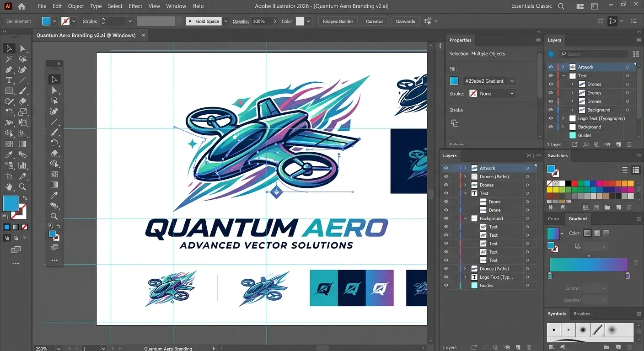Click the large blue Fill swatch in toolbar
The image size is (644, 351).
11,203
